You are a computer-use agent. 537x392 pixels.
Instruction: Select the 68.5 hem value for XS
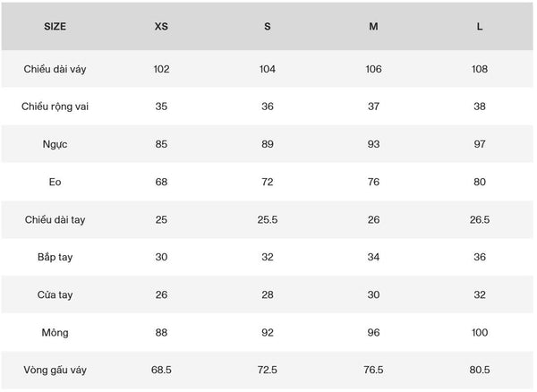(x=161, y=370)
